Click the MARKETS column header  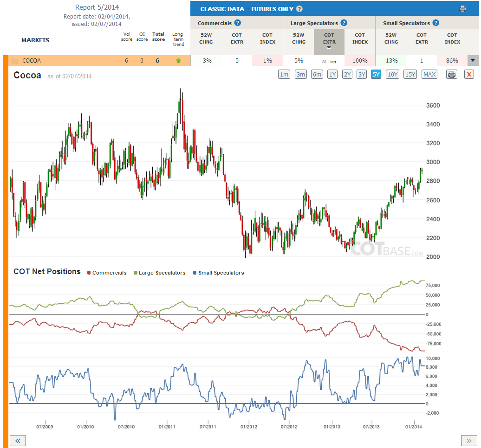tap(35, 40)
